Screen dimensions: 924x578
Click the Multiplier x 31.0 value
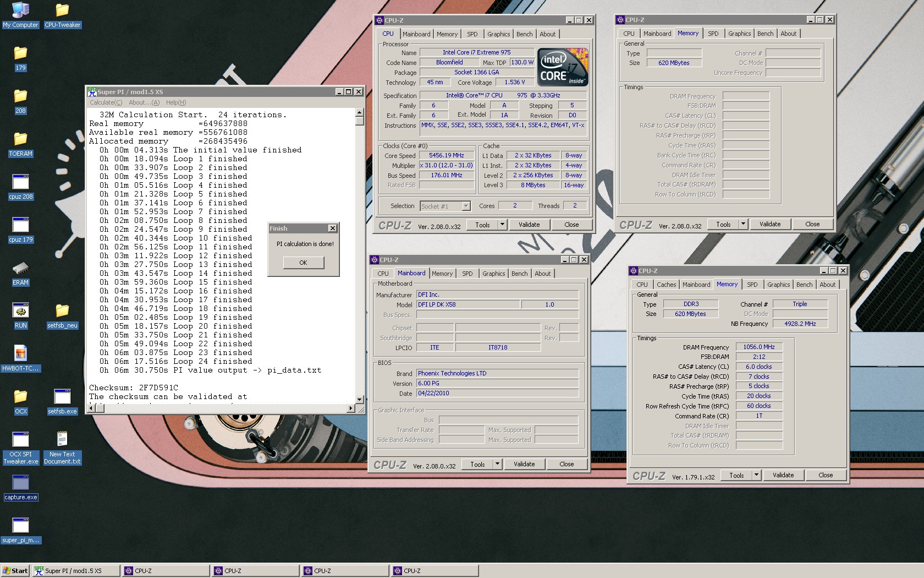(x=447, y=166)
